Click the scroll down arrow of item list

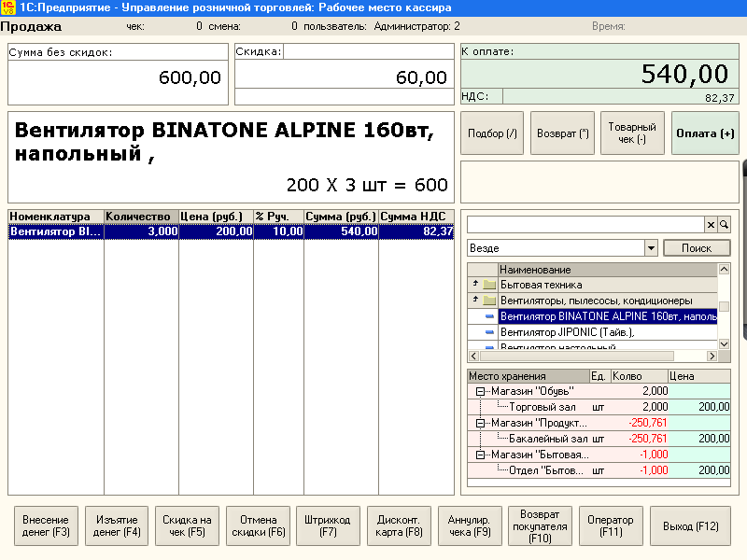coord(724,343)
